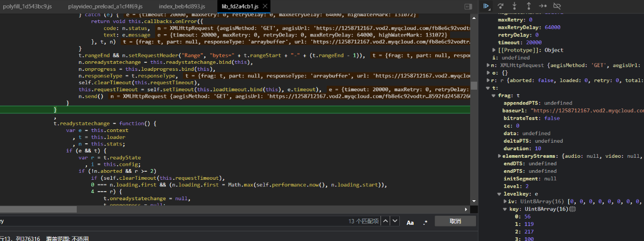
Task: Click the level: 2 property
Action: click(x=516, y=186)
